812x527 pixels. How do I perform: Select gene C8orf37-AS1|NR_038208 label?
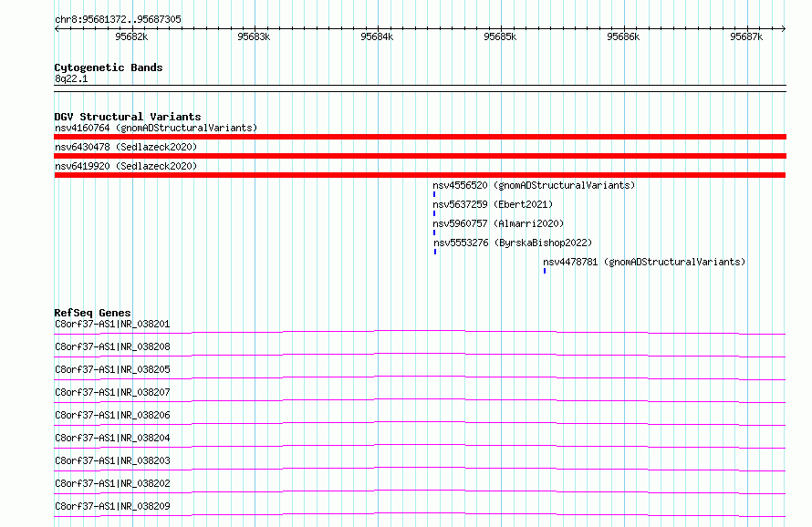112,346
